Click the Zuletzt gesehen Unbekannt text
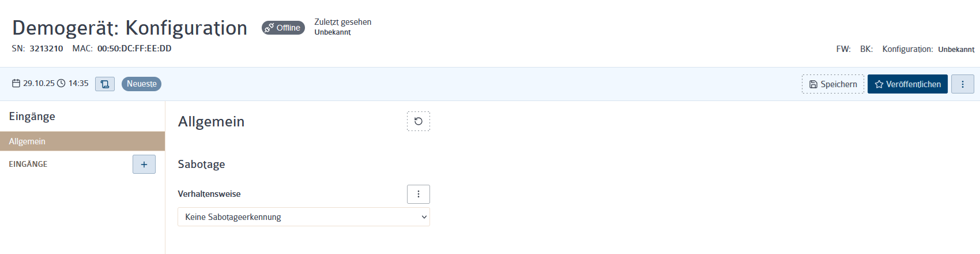Screen dimensions: 980x254 tap(342, 27)
